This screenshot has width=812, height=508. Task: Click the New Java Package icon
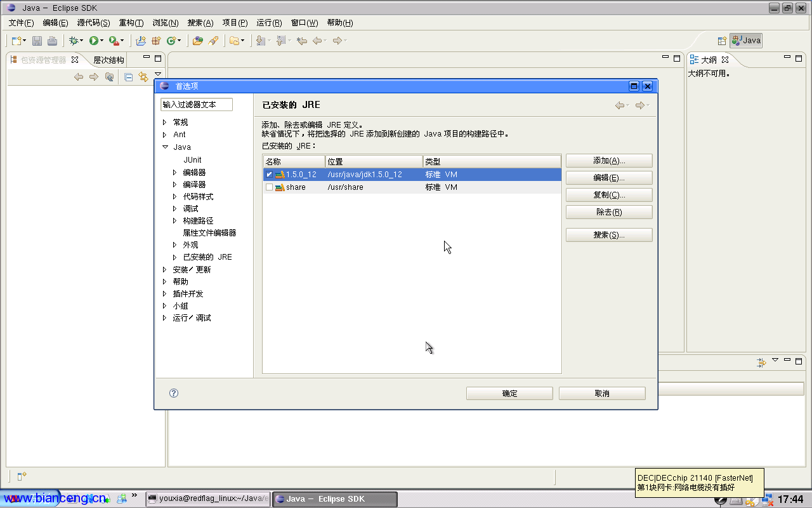pos(155,41)
